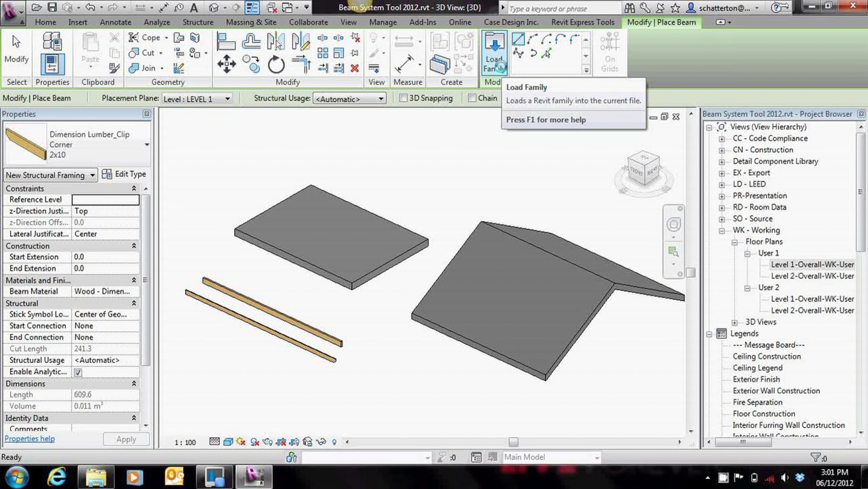
Task: Open the Structure ribbon tab
Action: click(x=198, y=22)
